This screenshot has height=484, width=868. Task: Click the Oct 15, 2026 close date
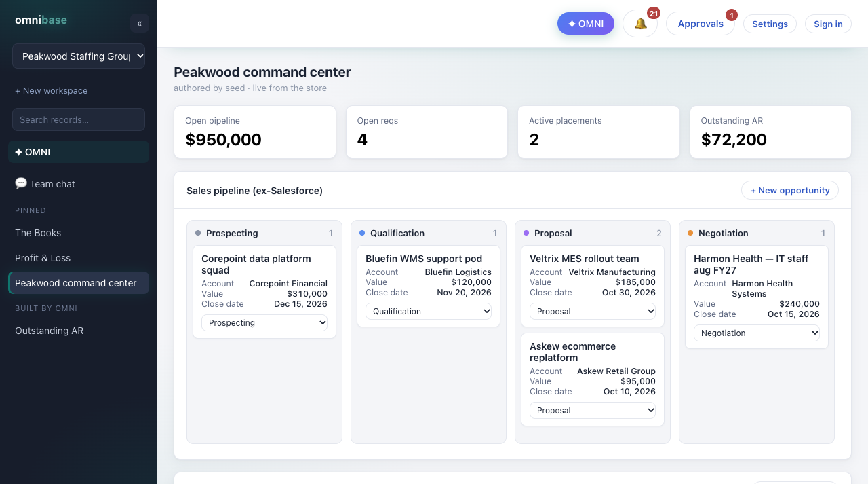(793, 314)
